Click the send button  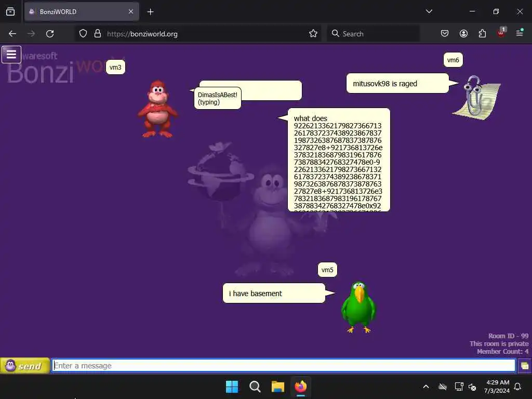[x=25, y=366]
